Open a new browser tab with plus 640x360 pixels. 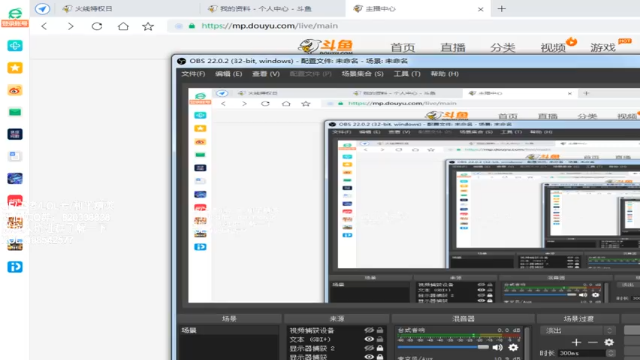point(502,9)
